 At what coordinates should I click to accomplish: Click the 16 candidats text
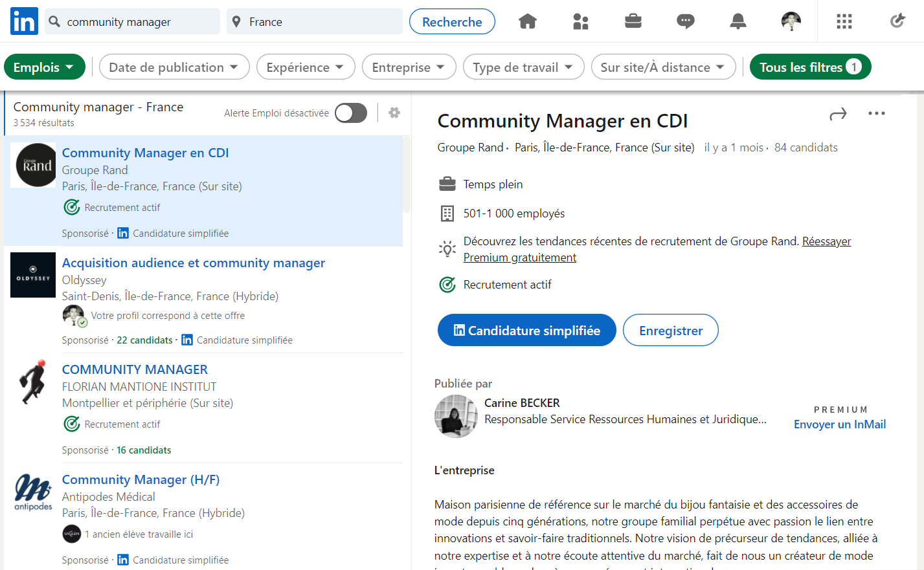(x=144, y=450)
